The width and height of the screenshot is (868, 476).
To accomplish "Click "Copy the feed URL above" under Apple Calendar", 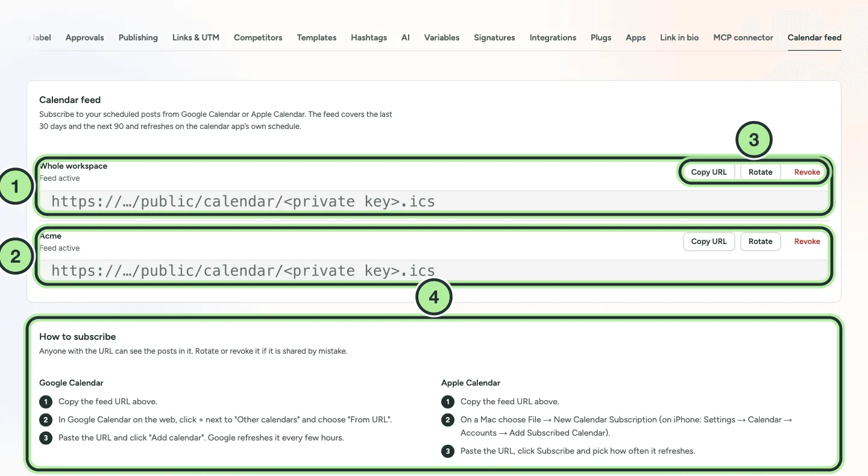I will point(510,401).
